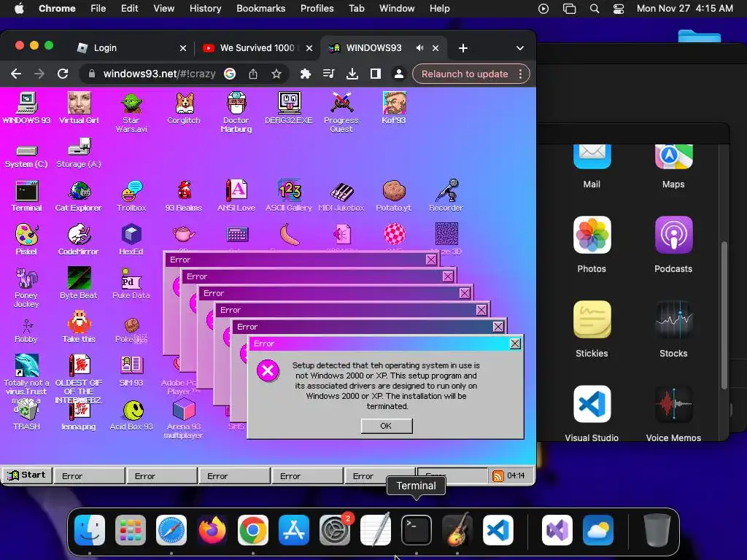Open Chrome downloads icon

point(352,74)
